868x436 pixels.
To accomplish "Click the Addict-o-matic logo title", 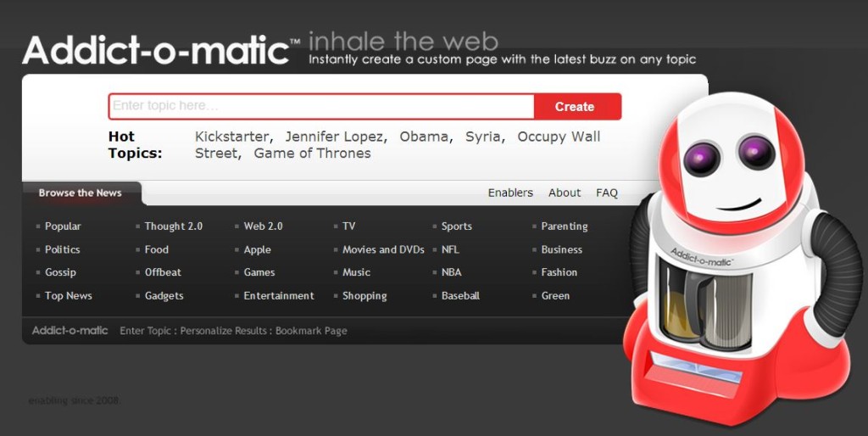I will click(160, 50).
